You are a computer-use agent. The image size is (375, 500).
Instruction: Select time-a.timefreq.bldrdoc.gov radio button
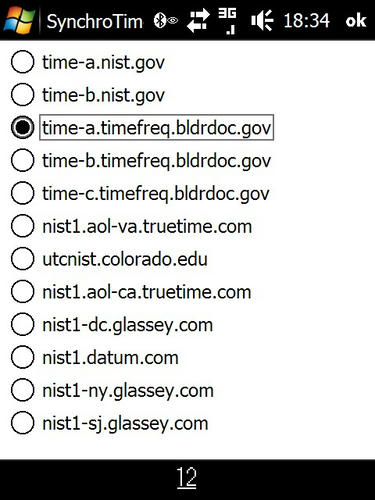pyautogui.click(x=142, y=128)
